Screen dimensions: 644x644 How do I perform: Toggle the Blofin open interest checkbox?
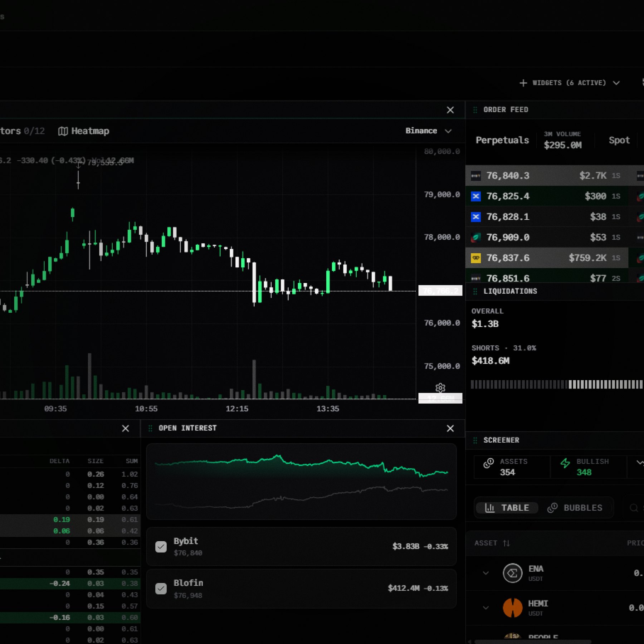(x=161, y=589)
